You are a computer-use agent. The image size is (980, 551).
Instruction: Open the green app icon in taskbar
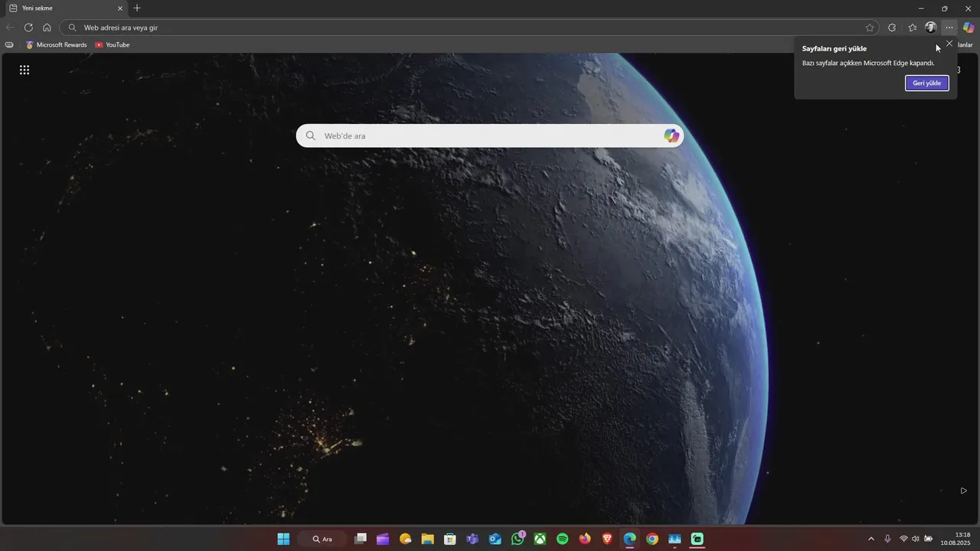697,539
